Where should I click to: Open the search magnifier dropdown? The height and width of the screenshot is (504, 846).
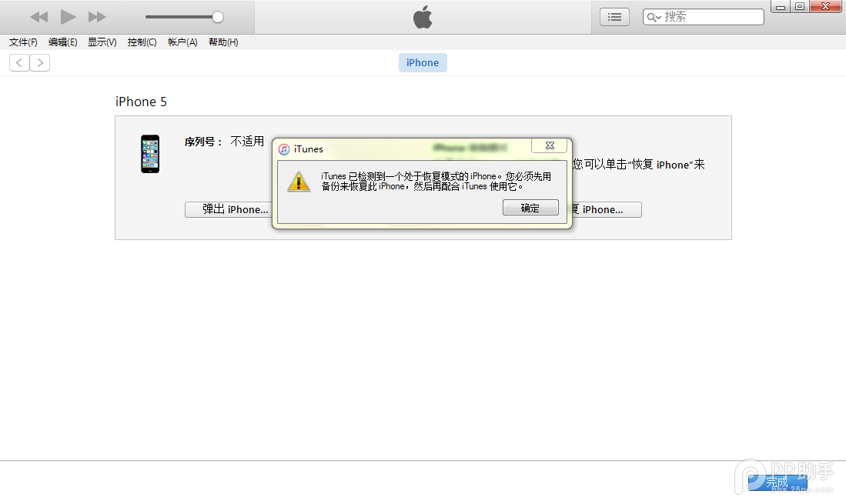[654, 17]
